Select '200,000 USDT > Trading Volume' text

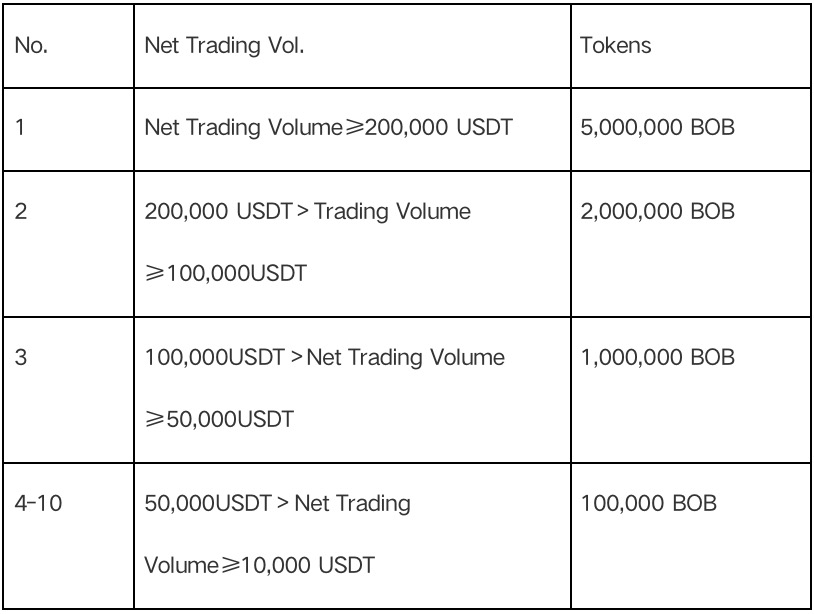tap(307, 211)
